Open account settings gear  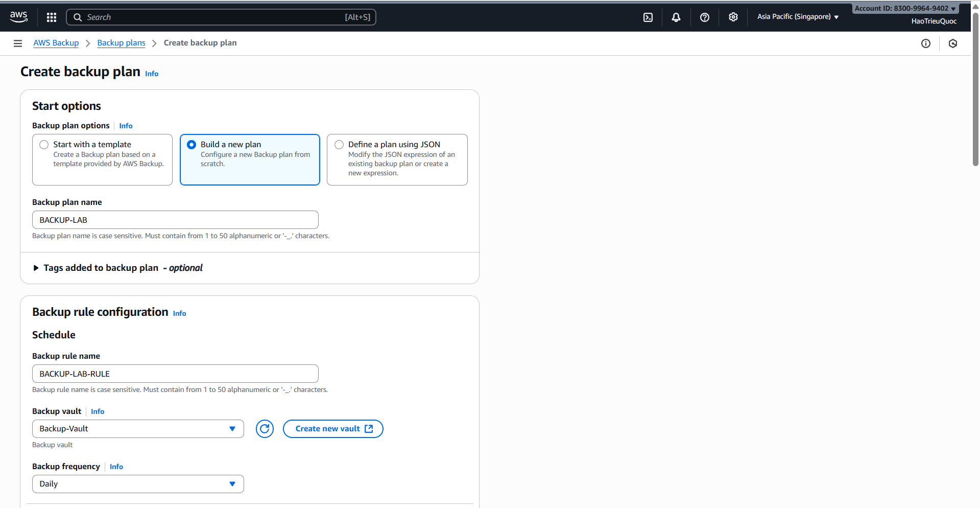pos(733,17)
